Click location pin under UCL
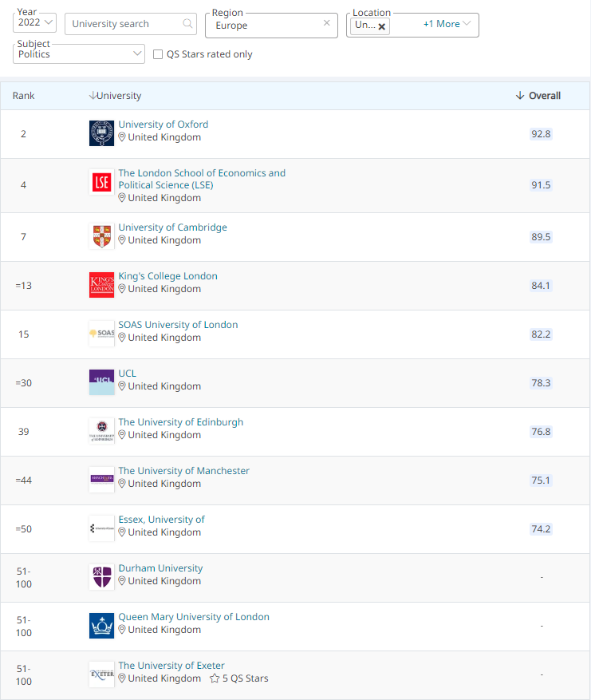This screenshot has height=700, width=591. click(x=122, y=386)
